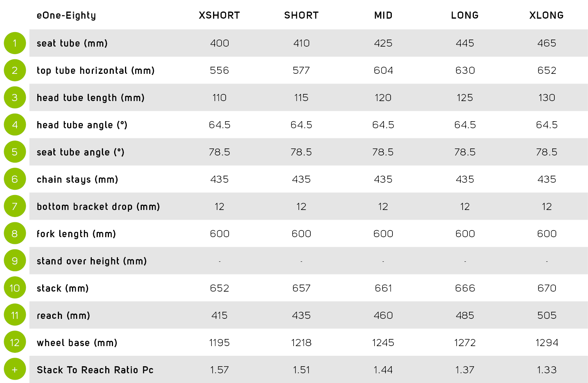Click the MID seat tube value 425
Image resolution: width=588 pixels, height=383 pixels.
tap(383, 43)
